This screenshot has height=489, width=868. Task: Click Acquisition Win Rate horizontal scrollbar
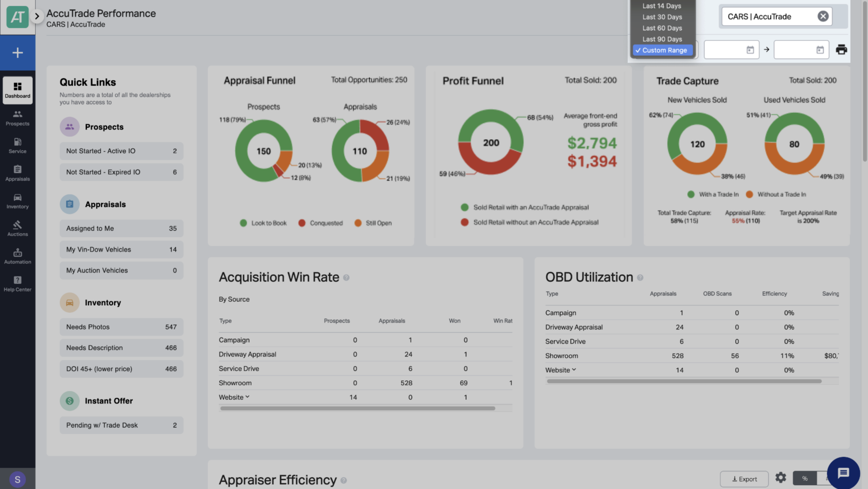358,408
